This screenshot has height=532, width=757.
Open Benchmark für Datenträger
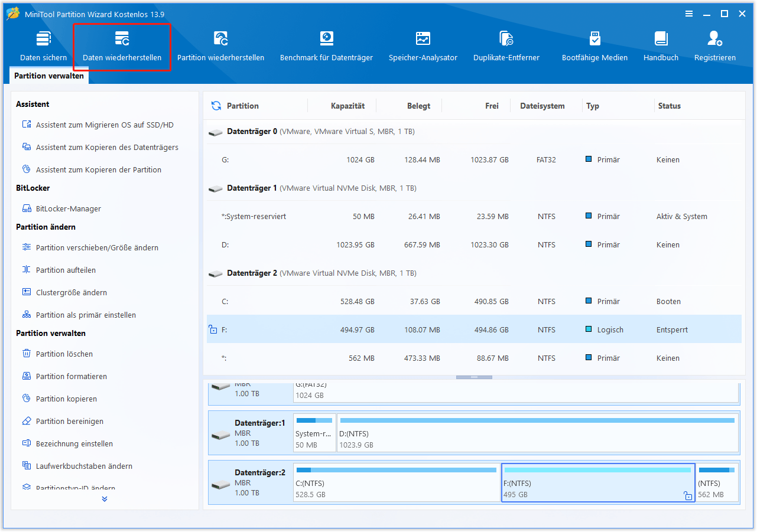point(326,47)
